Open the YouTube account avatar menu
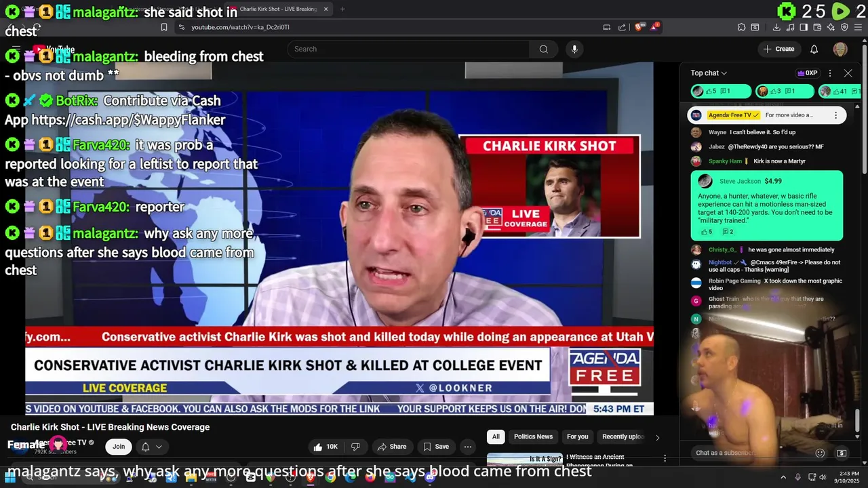This screenshot has height=488, width=868. (840, 49)
